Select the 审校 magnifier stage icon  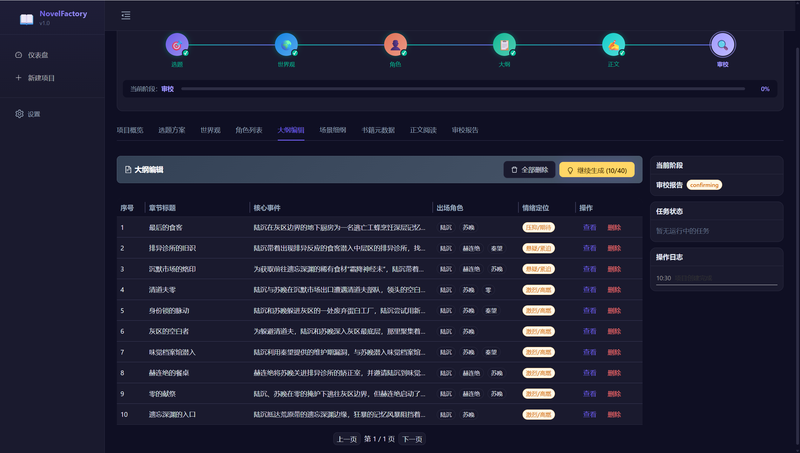(x=722, y=45)
